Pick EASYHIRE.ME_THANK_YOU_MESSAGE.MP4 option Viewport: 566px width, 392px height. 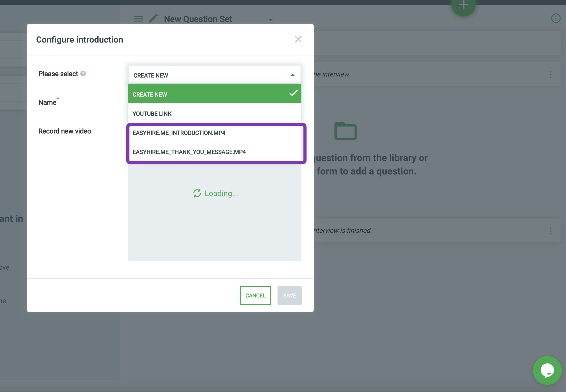tap(189, 152)
